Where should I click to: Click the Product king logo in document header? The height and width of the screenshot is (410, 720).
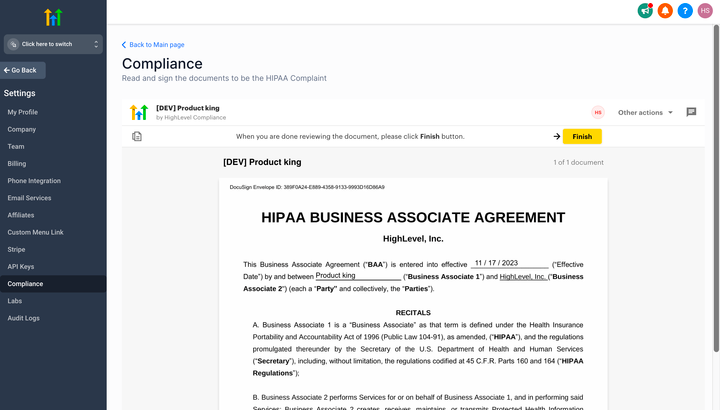click(x=139, y=112)
